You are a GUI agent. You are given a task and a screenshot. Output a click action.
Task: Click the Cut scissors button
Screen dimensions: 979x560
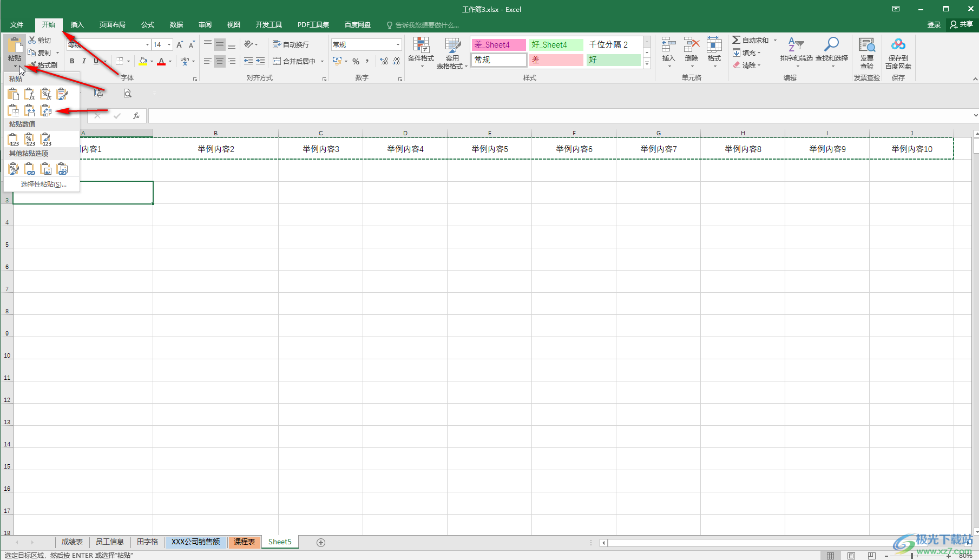pyautogui.click(x=40, y=40)
